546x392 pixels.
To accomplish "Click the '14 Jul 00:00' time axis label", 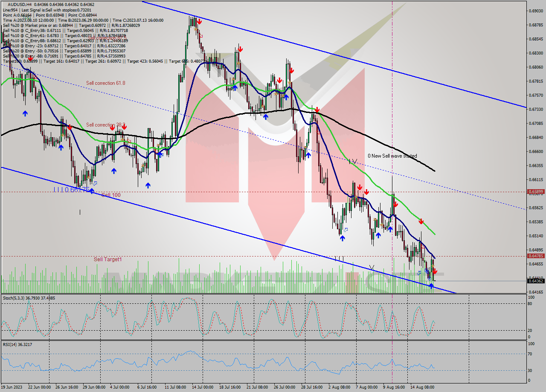I will pos(203,387).
